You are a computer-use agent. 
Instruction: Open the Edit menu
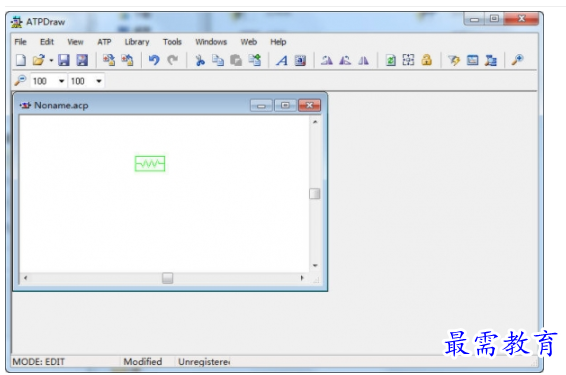click(x=47, y=42)
